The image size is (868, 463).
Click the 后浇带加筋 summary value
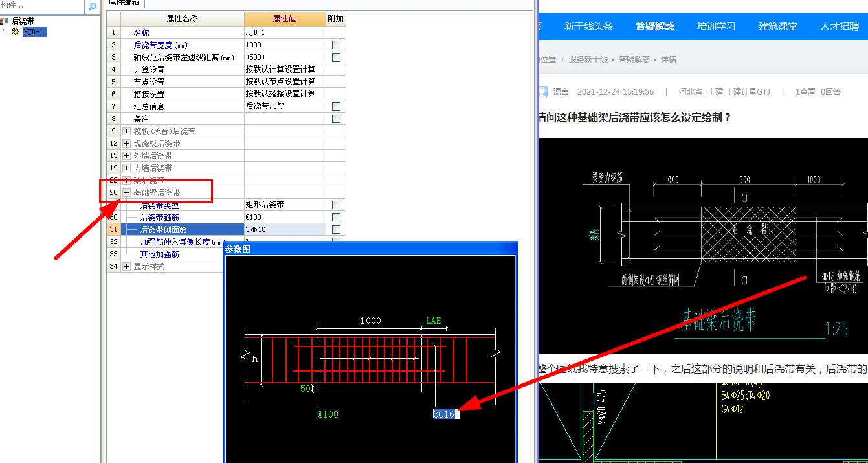(285, 107)
